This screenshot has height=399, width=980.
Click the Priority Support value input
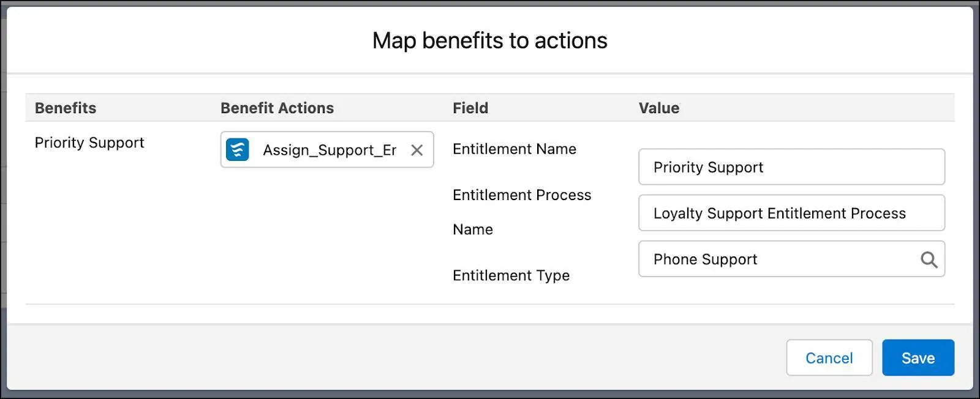791,167
